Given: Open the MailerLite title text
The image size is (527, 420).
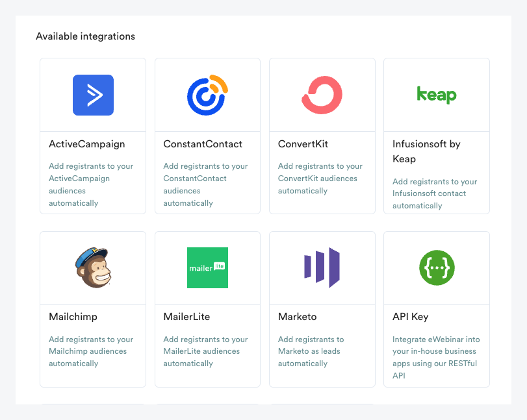Looking at the screenshot, I should tap(186, 317).
